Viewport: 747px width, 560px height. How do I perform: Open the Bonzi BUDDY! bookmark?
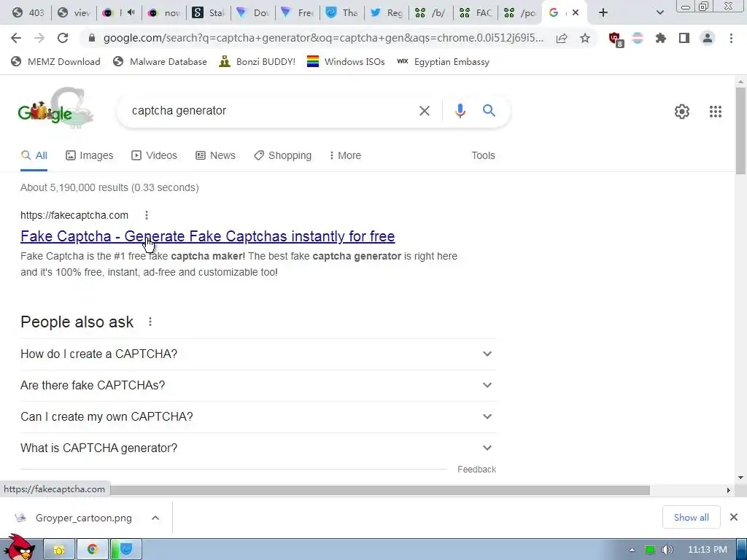tap(258, 61)
